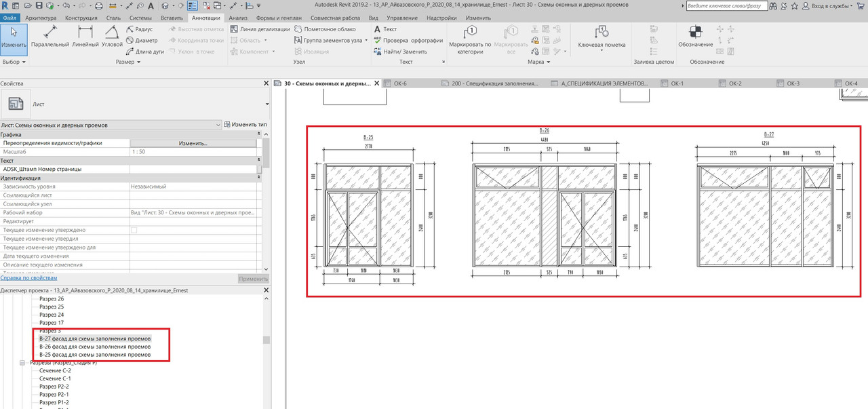Image resolution: width=868 pixels, height=409 pixels.
Task: Open the Лист type selector dropdown
Action: (267, 104)
